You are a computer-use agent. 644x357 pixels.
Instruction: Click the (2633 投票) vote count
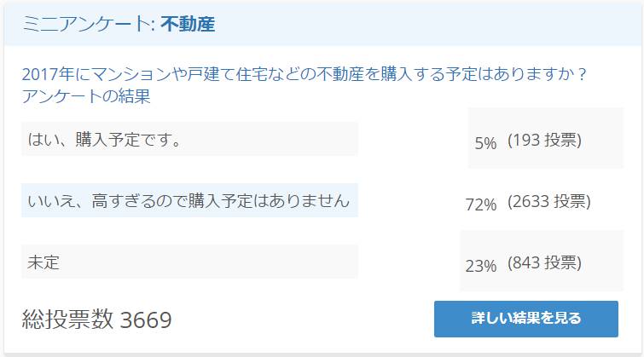549,201
